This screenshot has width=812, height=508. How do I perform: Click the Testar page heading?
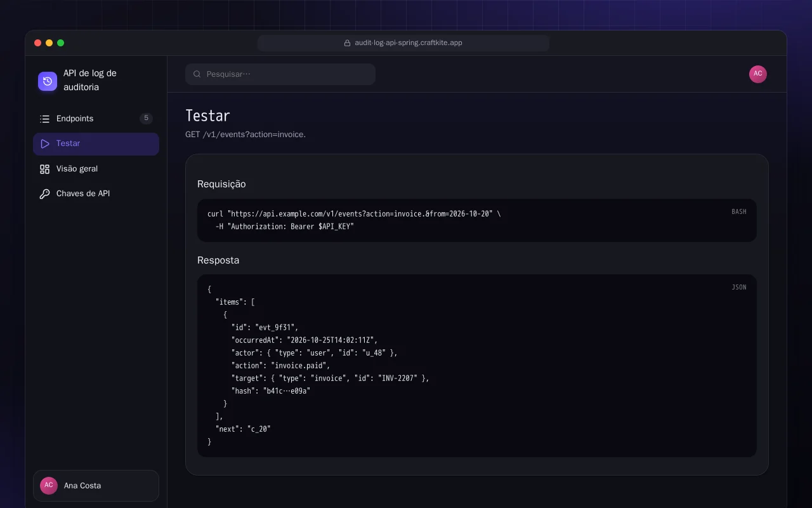tap(207, 116)
